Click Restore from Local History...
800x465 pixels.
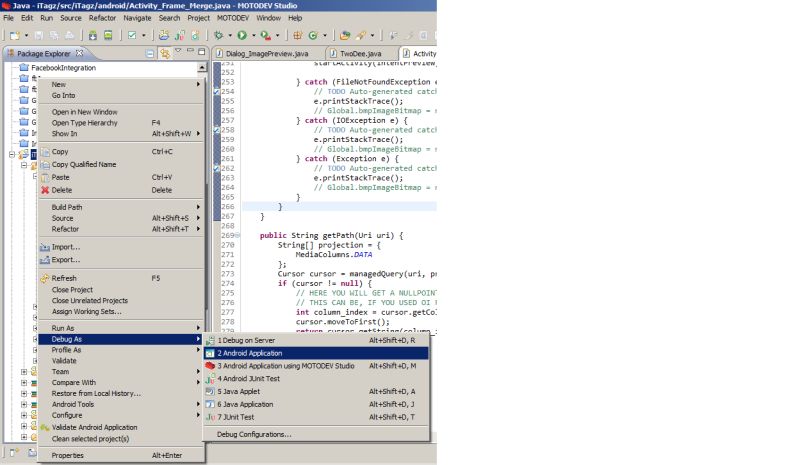(x=121, y=394)
